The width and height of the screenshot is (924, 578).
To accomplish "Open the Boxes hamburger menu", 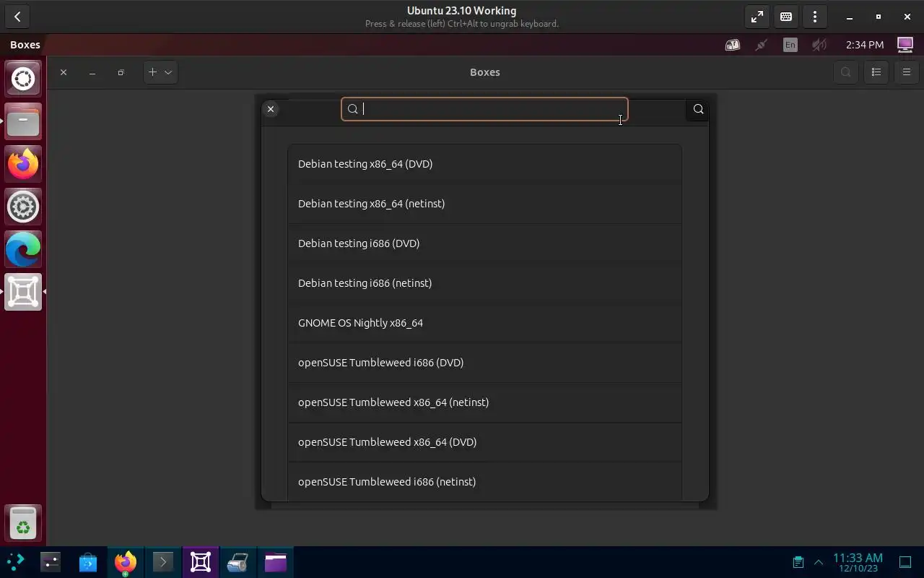I will pyautogui.click(x=907, y=72).
